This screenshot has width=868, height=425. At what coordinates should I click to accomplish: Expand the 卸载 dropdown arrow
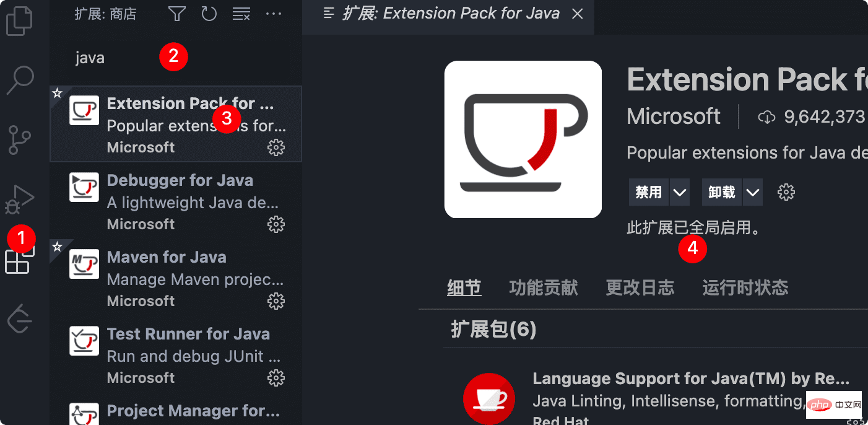click(753, 192)
